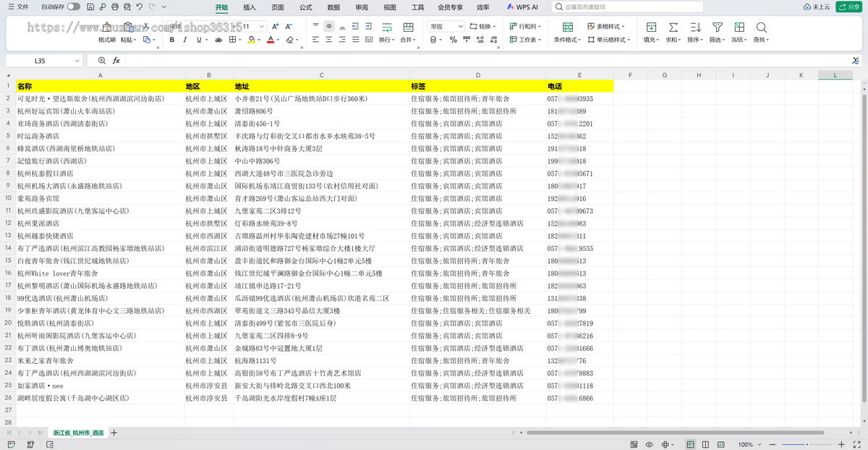The width and height of the screenshot is (868, 450).
Task: Click the 查找 find tool
Action: (761, 32)
